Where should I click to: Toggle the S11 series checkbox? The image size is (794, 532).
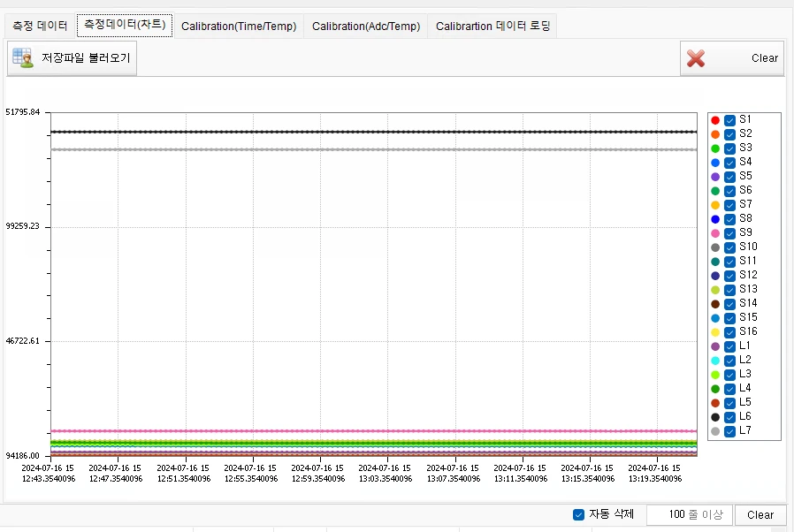coord(729,262)
